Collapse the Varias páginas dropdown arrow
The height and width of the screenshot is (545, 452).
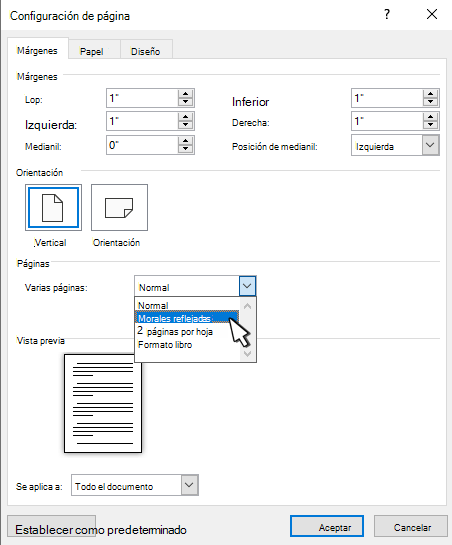pyautogui.click(x=247, y=286)
